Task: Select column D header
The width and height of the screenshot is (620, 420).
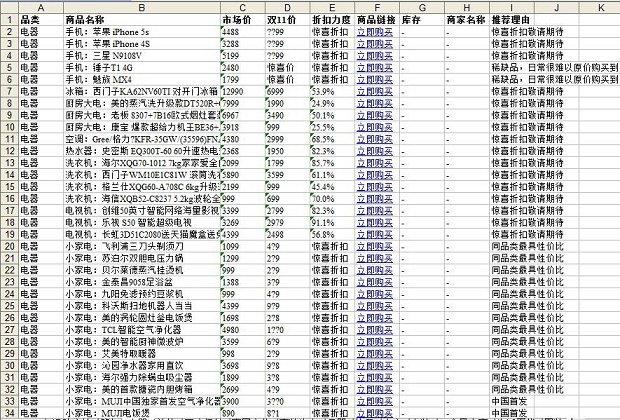Action: click(287, 8)
